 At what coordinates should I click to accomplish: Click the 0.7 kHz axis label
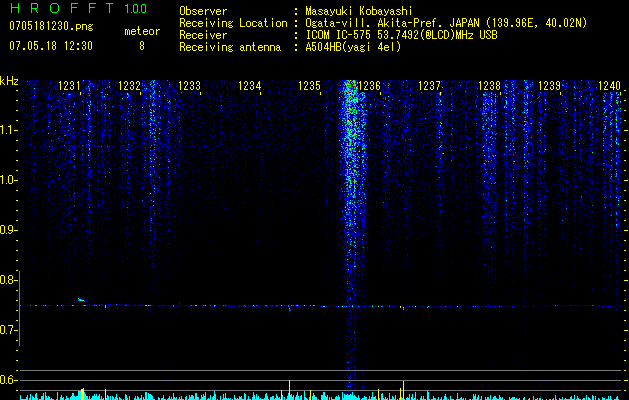[8, 330]
